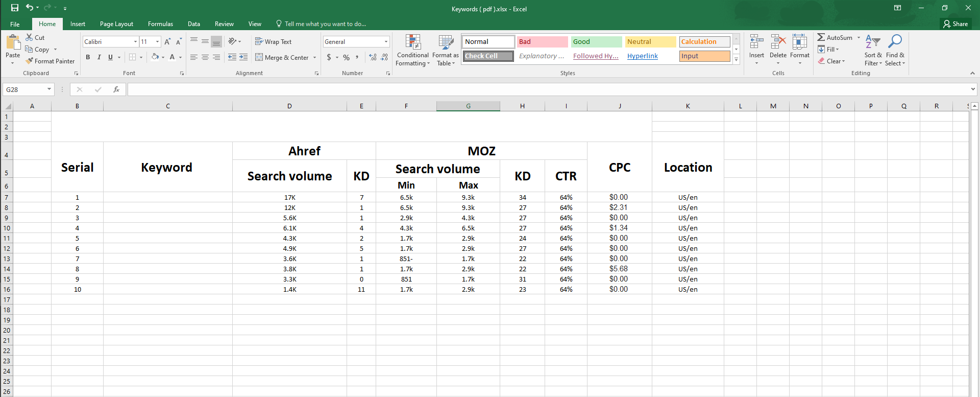Apply the Hyperlink cell style
The image size is (980, 397).
coord(642,56)
